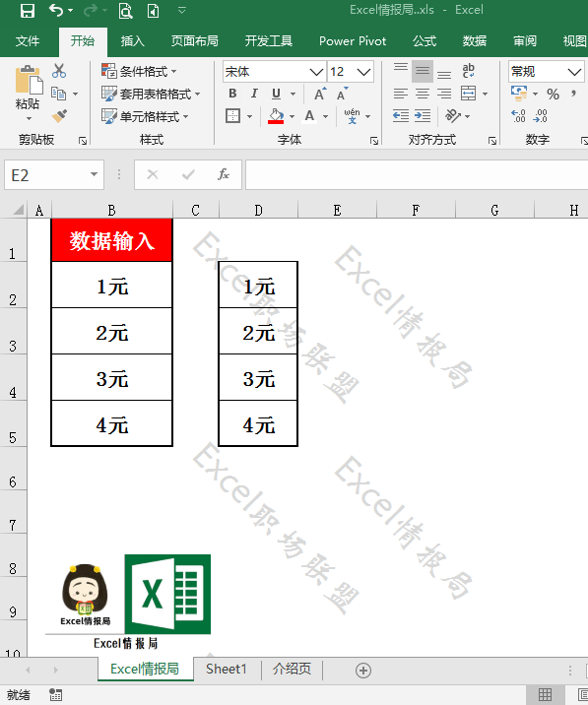Apply the font color

coord(309,116)
